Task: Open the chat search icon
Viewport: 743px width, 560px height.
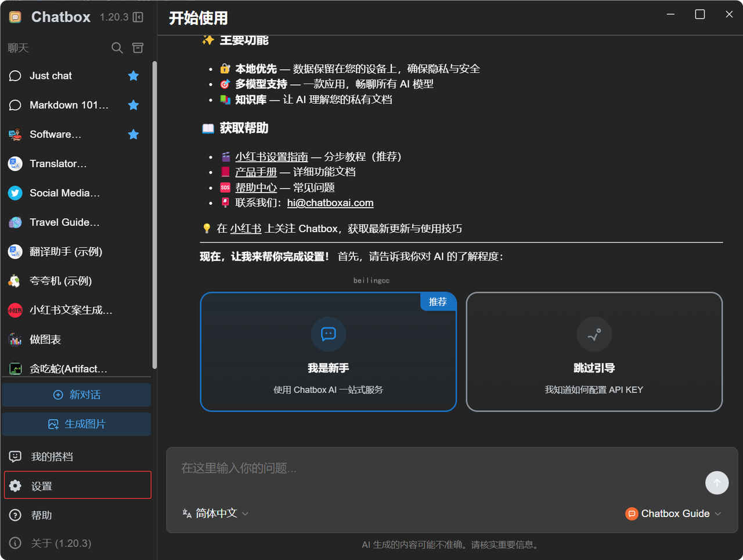Action: click(117, 48)
